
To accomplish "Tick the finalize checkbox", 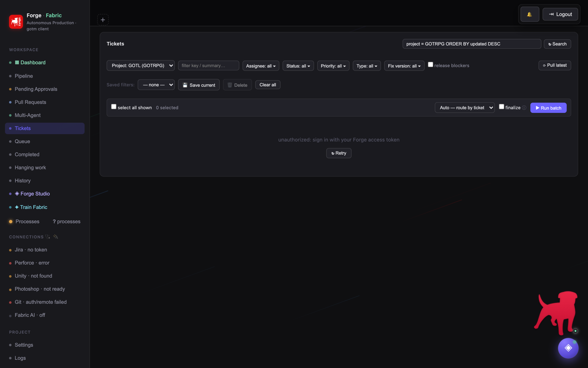I will click(502, 107).
